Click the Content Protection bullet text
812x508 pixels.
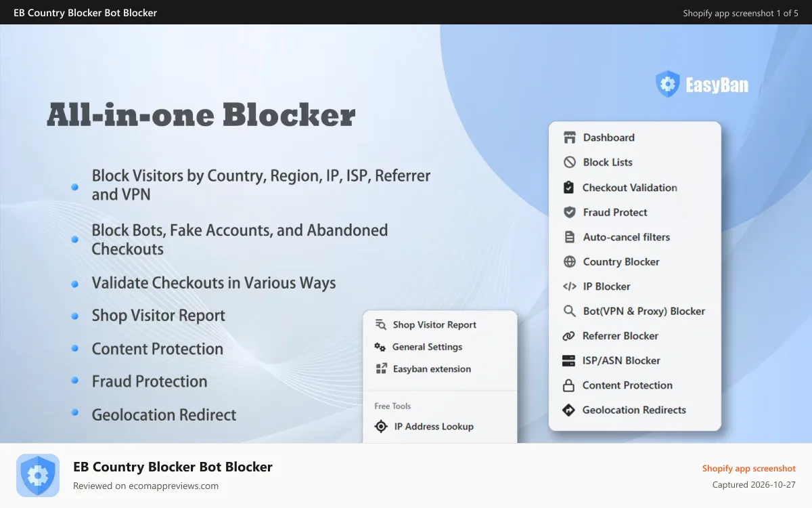158,349
